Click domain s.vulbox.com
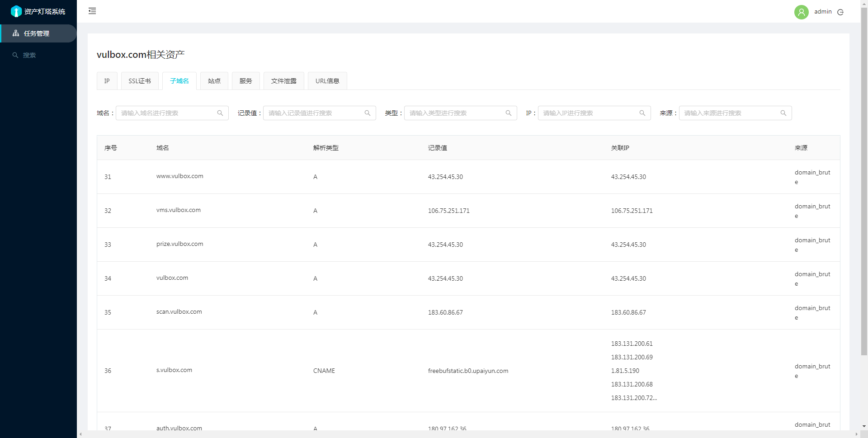Screen dimensions: 868x438 click(174, 370)
